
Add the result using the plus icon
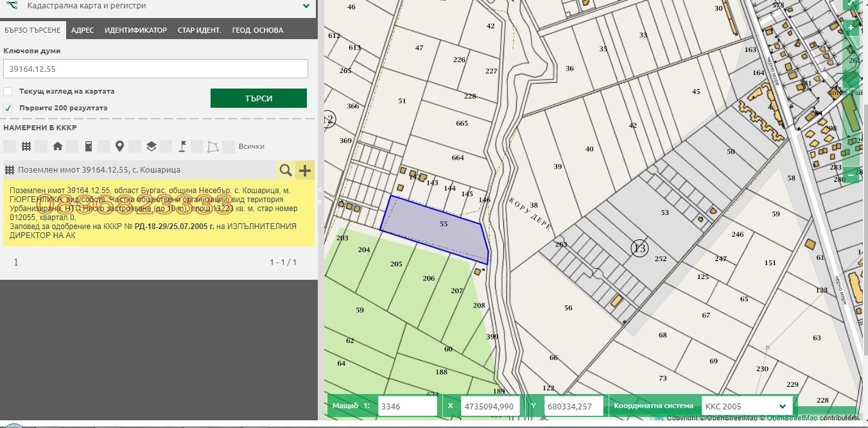tap(305, 170)
